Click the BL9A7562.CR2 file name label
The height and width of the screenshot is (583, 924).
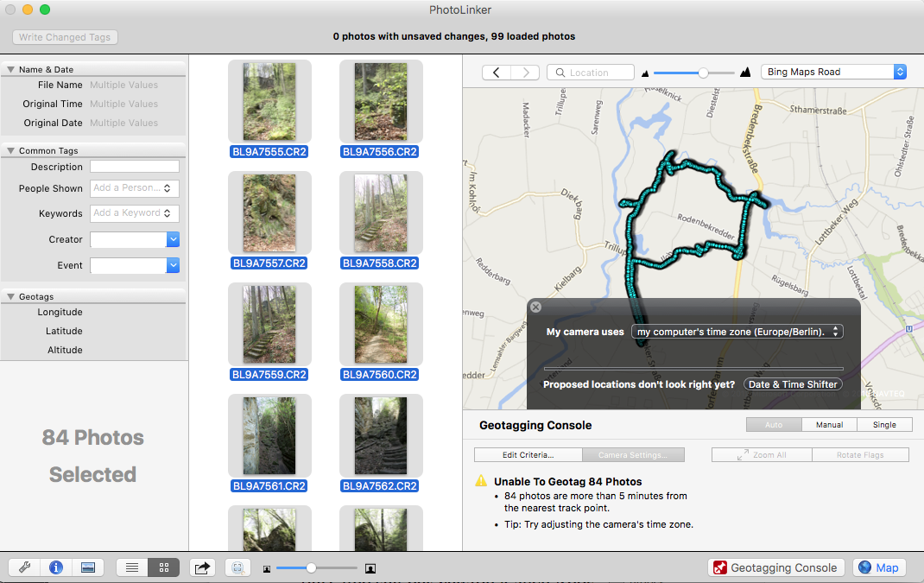click(x=380, y=485)
